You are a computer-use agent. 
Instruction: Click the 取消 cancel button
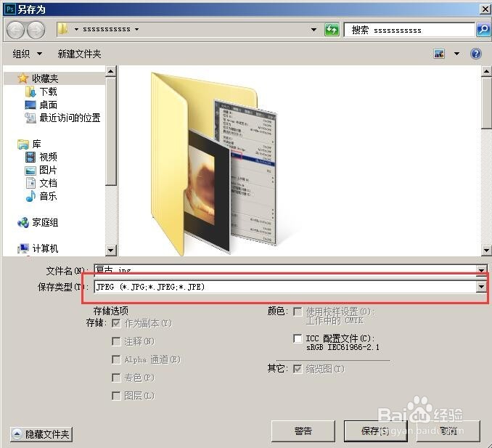(448, 431)
